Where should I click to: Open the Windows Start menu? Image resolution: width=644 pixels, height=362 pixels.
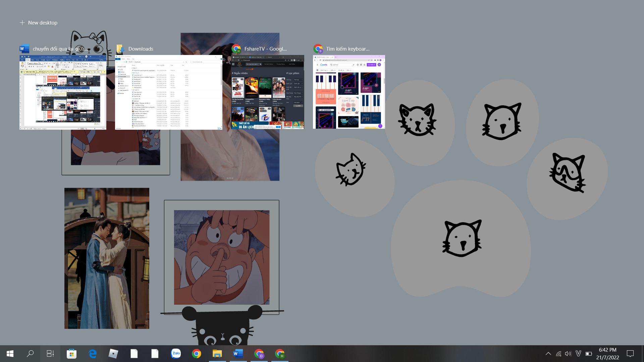click(10, 354)
